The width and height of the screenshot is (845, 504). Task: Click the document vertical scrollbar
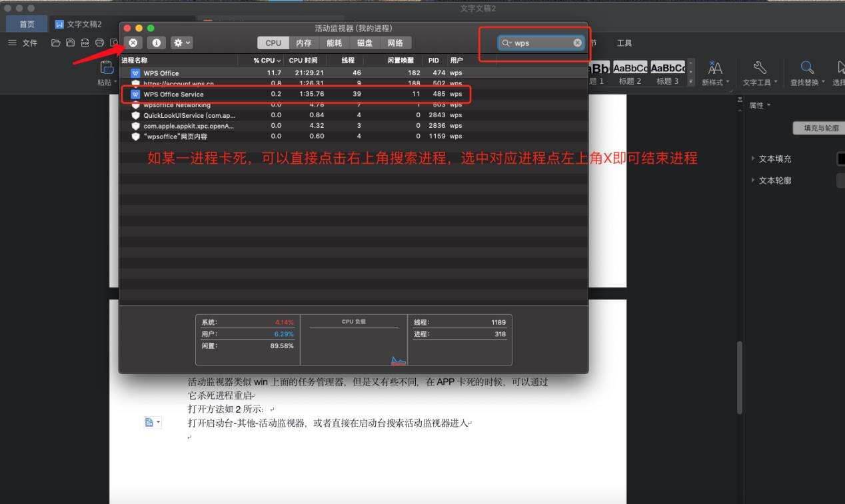click(739, 378)
